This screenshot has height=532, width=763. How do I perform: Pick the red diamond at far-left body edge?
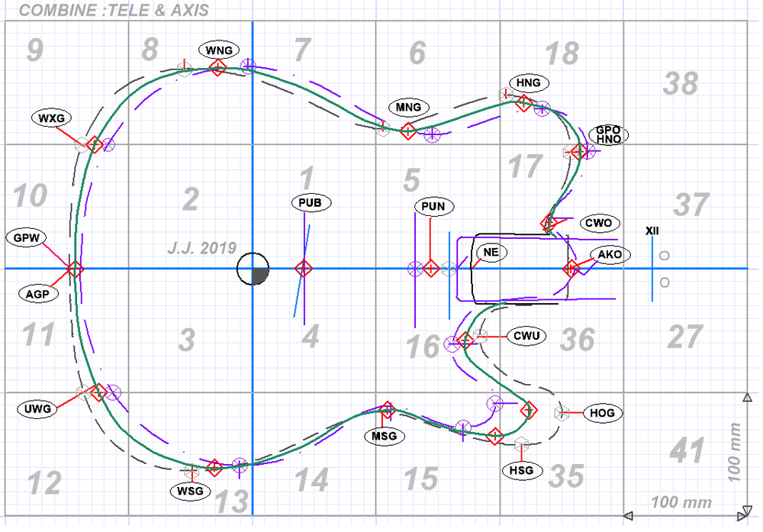click(74, 269)
